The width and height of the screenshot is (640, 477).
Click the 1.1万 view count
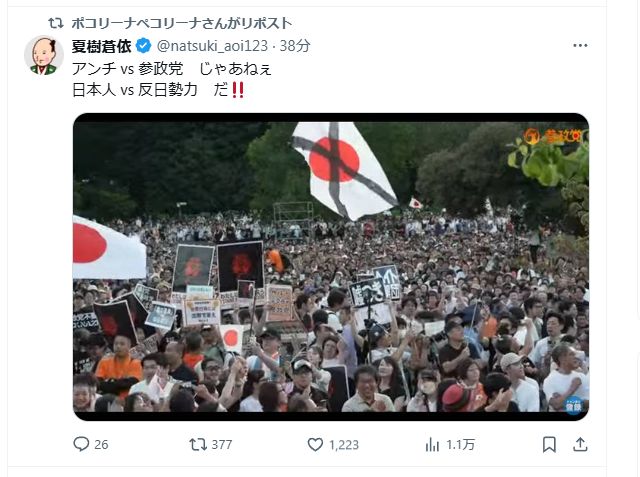click(x=460, y=445)
